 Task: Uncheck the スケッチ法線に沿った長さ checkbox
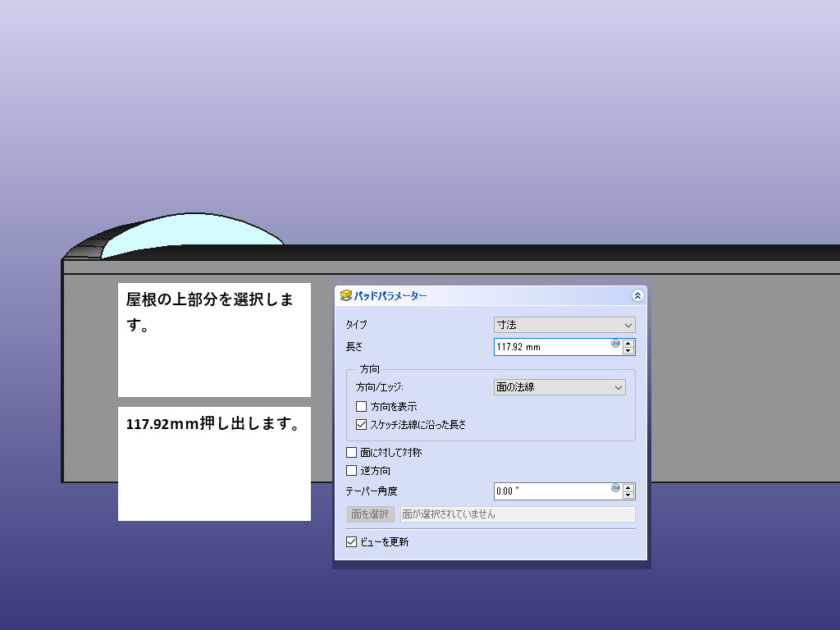[x=362, y=425]
